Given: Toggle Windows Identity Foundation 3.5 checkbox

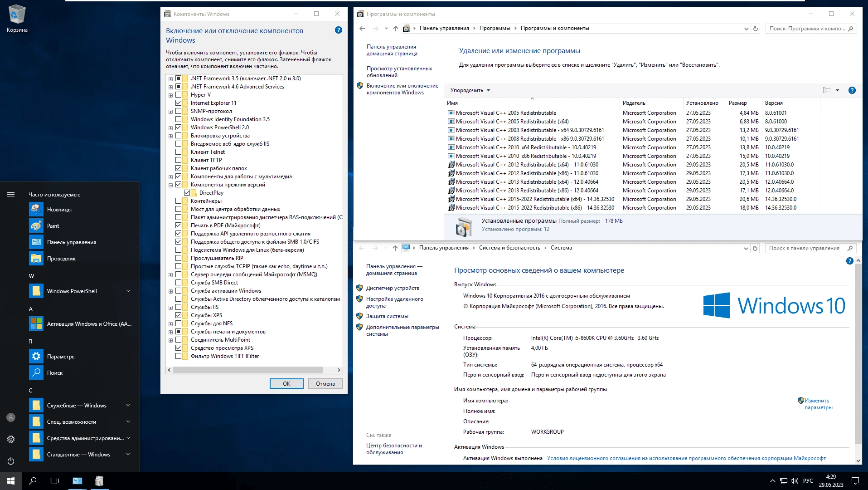Looking at the screenshot, I should point(178,119).
